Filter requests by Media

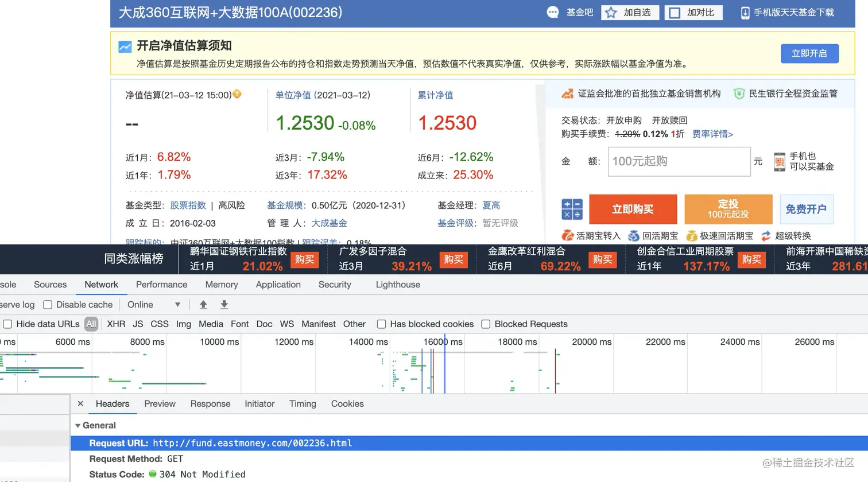211,324
